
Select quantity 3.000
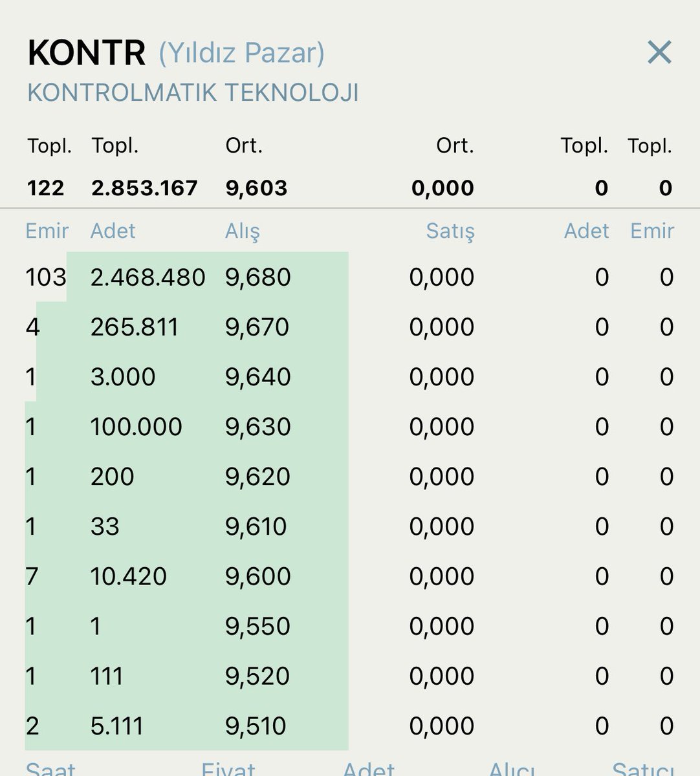[123, 377]
